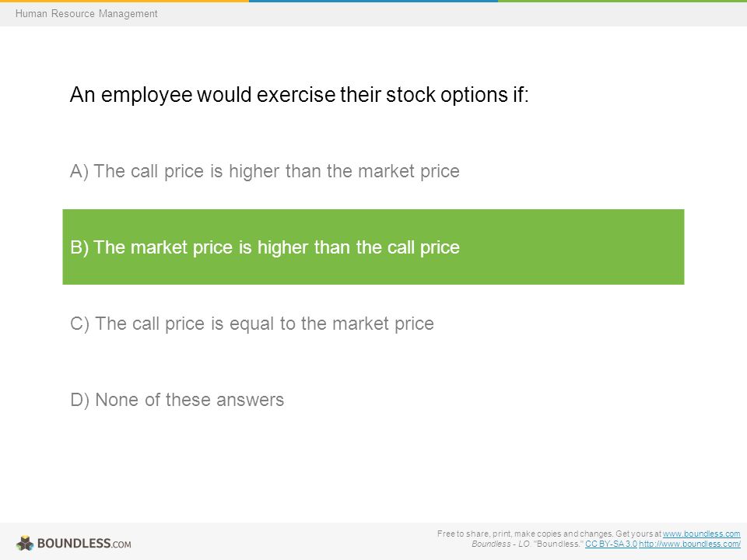Click the stock options question heading
The width and height of the screenshot is (747, 560).
click(299, 94)
